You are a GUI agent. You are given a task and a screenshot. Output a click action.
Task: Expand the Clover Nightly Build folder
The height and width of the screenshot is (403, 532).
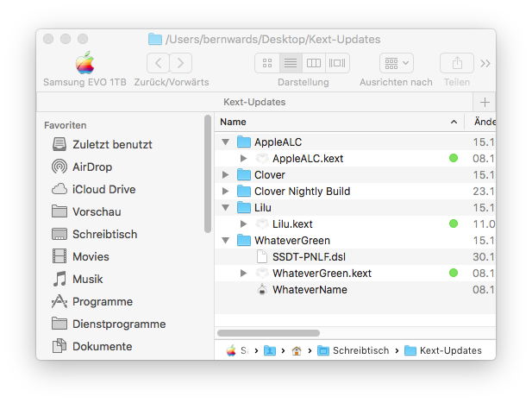click(x=226, y=192)
